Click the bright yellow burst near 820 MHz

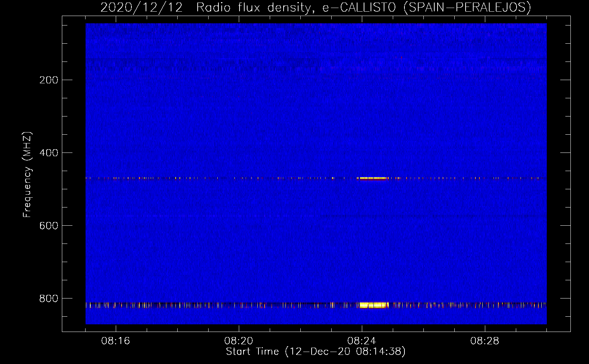tap(373, 305)
